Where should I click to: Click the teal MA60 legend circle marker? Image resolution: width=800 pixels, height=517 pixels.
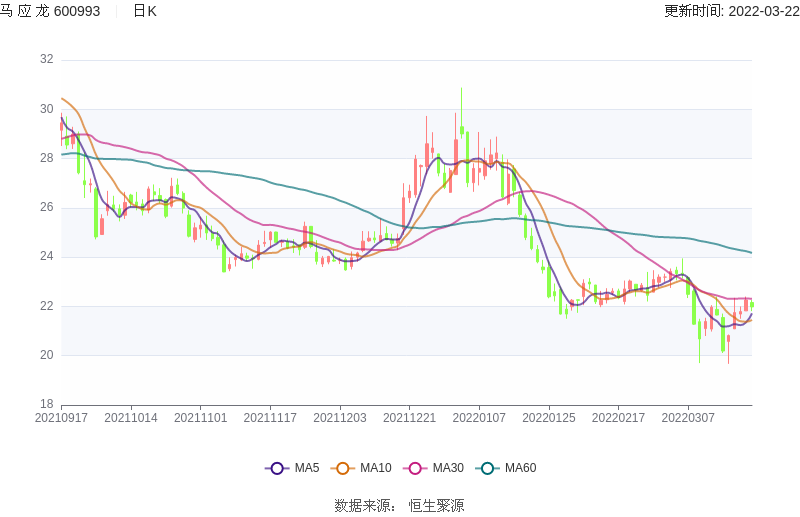pyautogui.click(x=487, y=468)
